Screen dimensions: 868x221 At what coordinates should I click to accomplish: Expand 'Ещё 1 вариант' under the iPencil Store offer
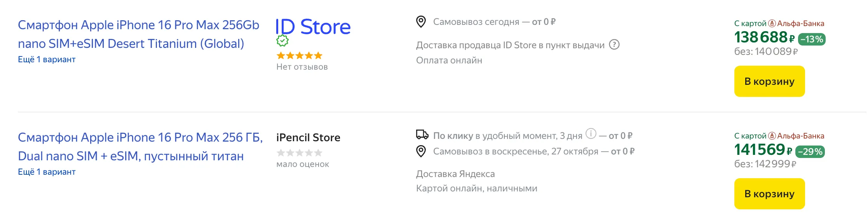click(47, 172)
